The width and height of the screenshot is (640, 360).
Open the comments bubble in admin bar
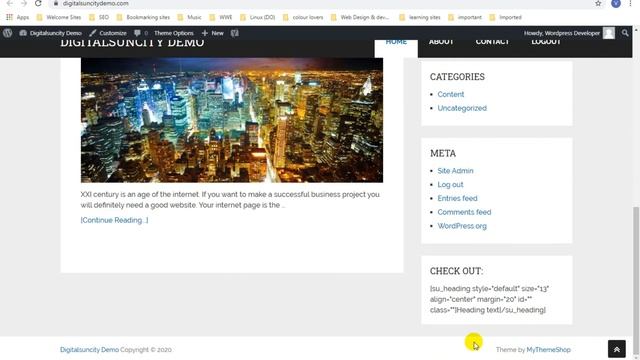(141, 33)
